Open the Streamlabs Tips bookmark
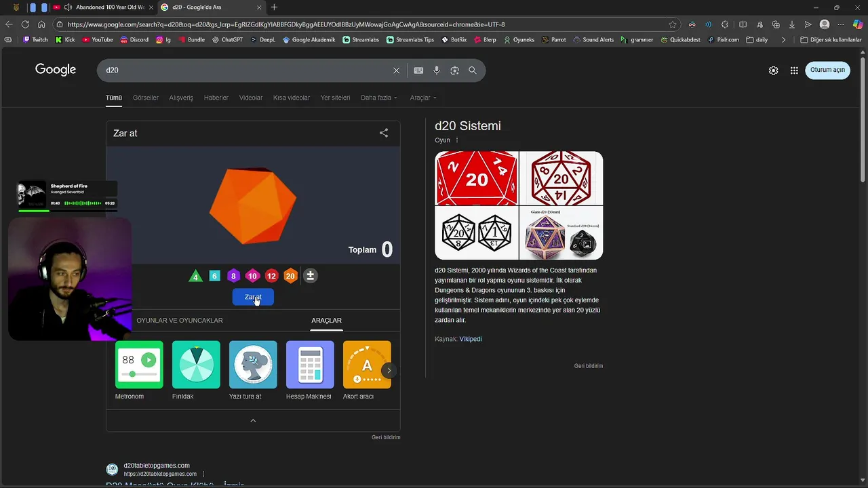The width and height of the screenshot is (868, 488). pos(410,40)
